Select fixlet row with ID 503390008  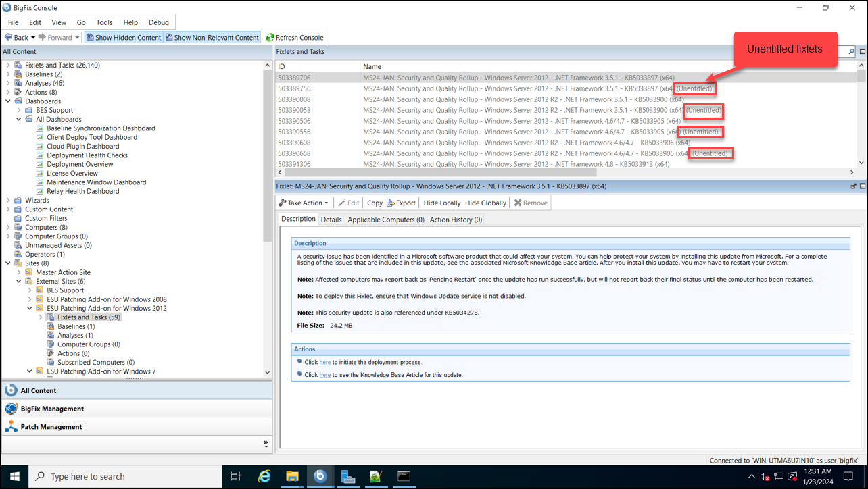tap(566, 99)
